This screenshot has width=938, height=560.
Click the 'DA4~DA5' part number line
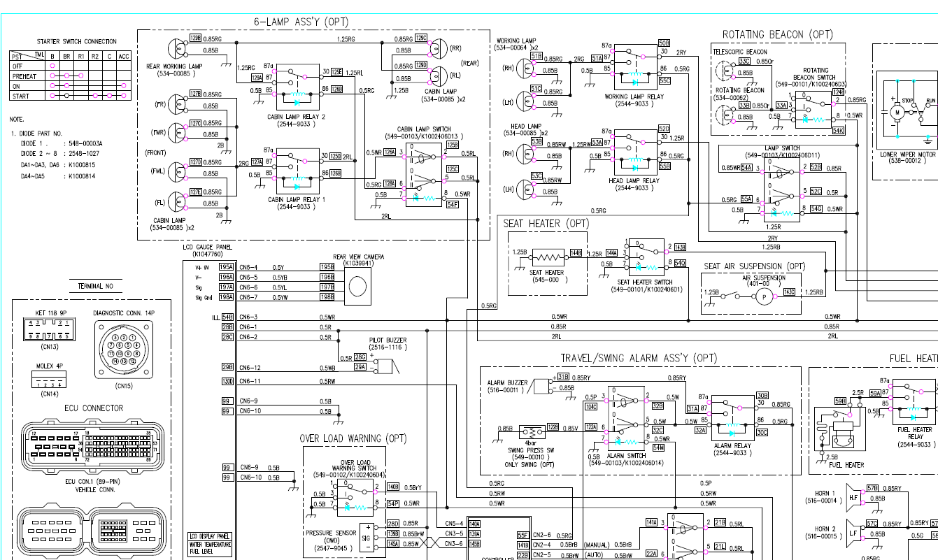pos(57,176)
